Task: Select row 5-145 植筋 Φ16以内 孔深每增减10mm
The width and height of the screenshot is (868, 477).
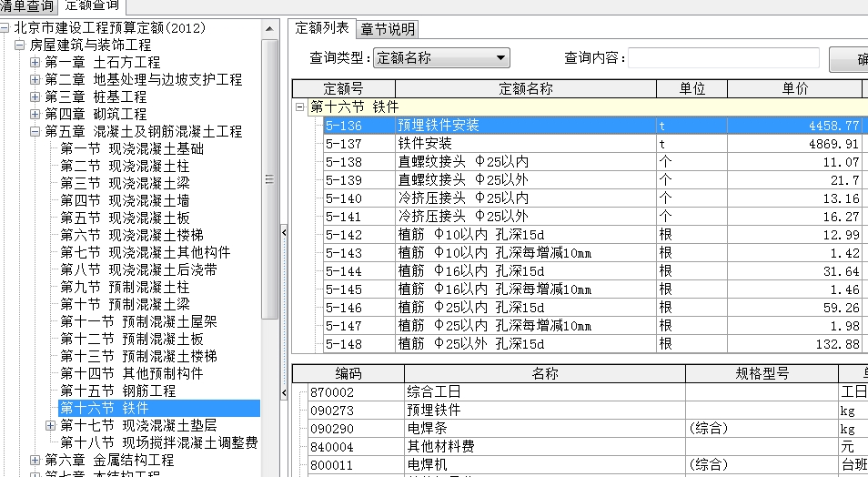Action: (592, 289)
